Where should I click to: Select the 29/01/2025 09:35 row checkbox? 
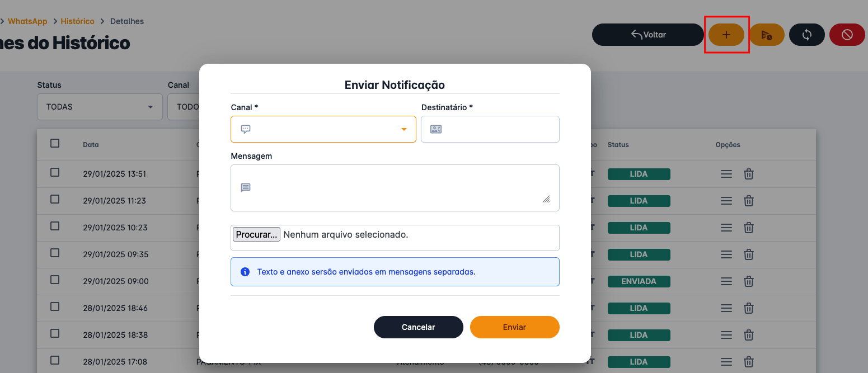tap(55, 253)
